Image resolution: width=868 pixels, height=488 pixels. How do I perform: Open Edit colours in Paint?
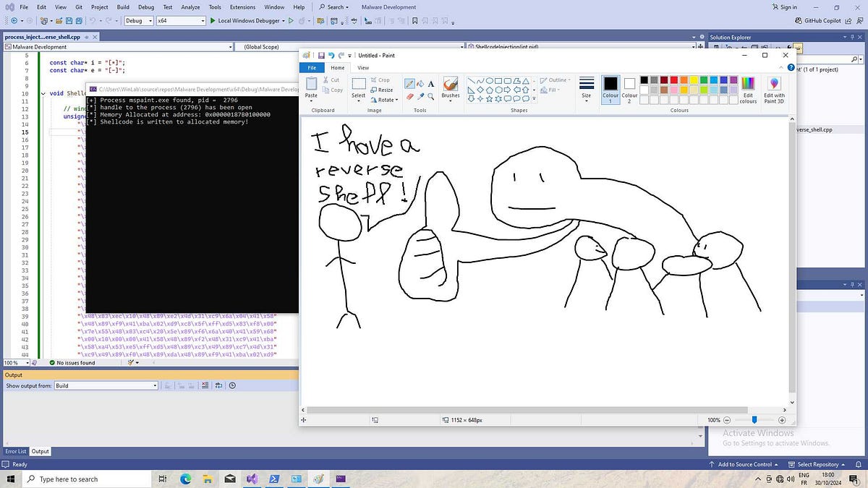748,90
